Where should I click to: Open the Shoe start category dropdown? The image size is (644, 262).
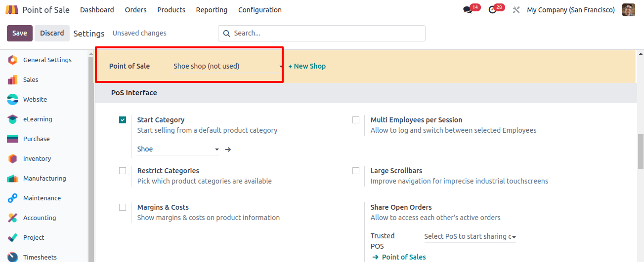(178, 149)
